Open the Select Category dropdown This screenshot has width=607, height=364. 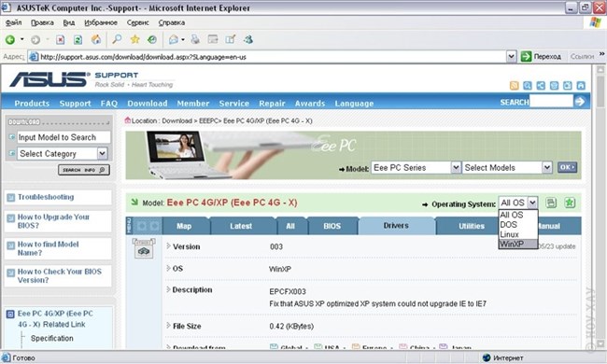pos(102,153)
